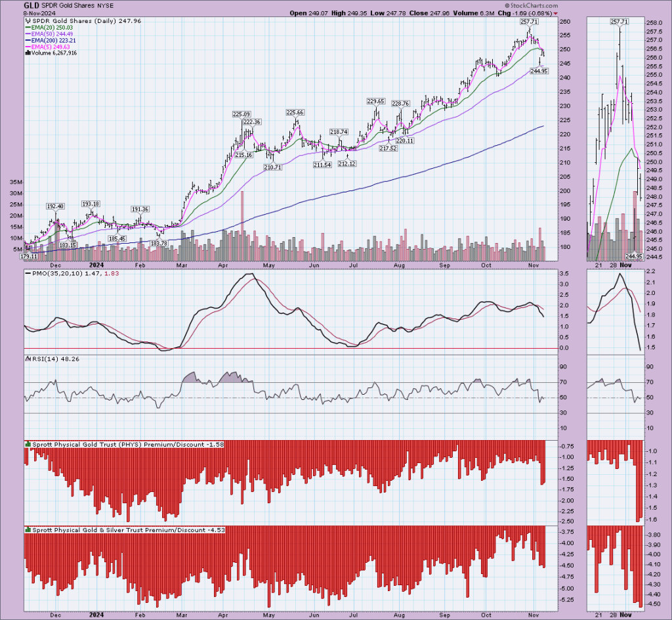Click the 257.71 peak price label on main chart
The width and height of the screenshot is (672, 620).
click(x=529, y=22)
